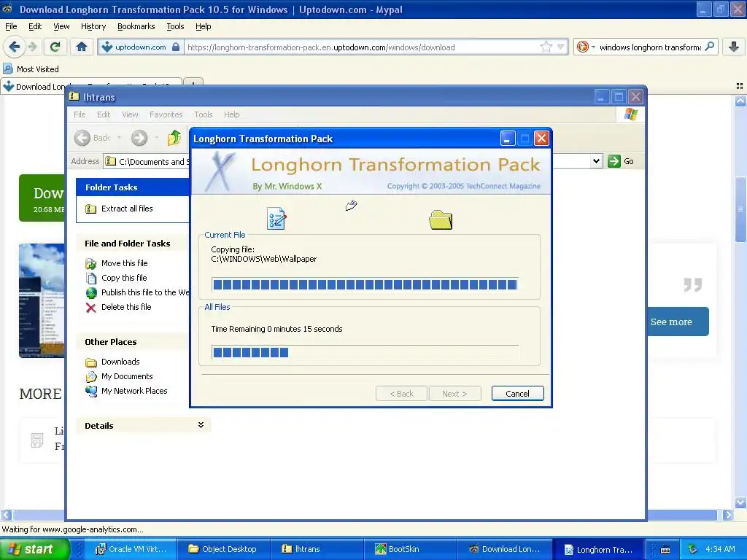
Task: Open the Explorer Back history dropdown arrow
Action: pos(119,138)
